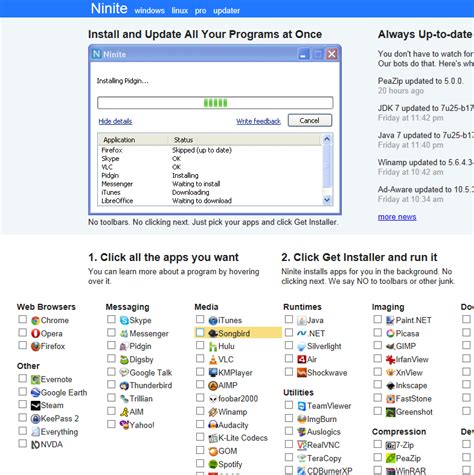The width and height of the screenshot is (474, 475).
Task: Open the pro nav item
Action: point(200,11)
